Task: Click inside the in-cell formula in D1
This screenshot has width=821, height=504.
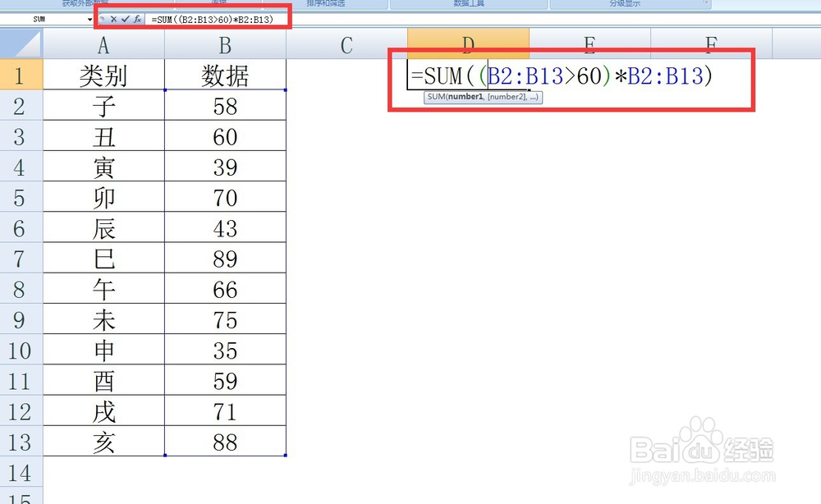Action: 562,76
